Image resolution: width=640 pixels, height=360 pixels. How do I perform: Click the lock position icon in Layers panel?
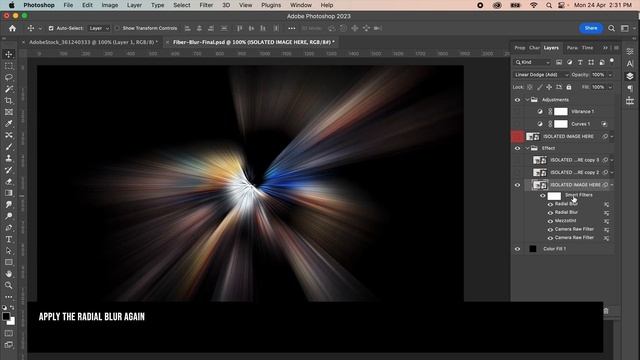549,87
